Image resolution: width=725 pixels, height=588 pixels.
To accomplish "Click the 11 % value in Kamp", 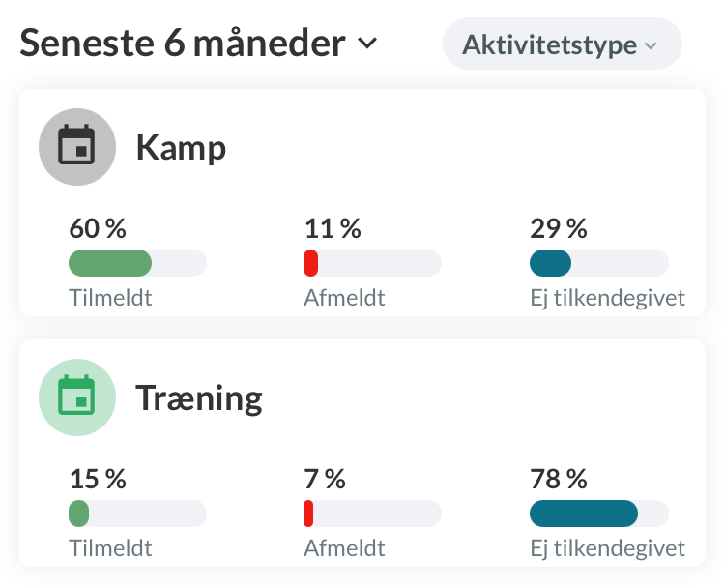I will click(x=332, y=229).
